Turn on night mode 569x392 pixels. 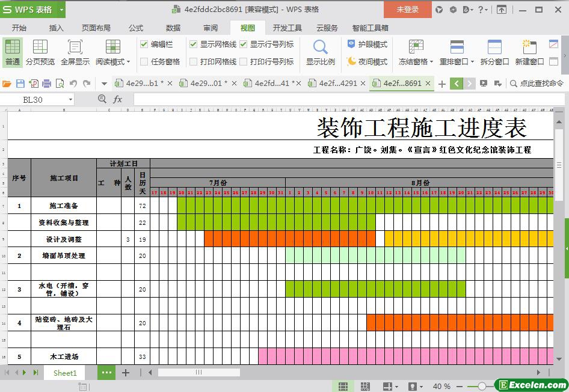367,61
